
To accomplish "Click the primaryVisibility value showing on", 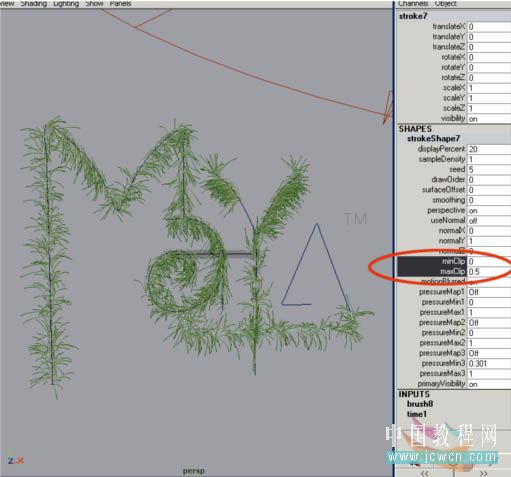I will click(489, 384).
